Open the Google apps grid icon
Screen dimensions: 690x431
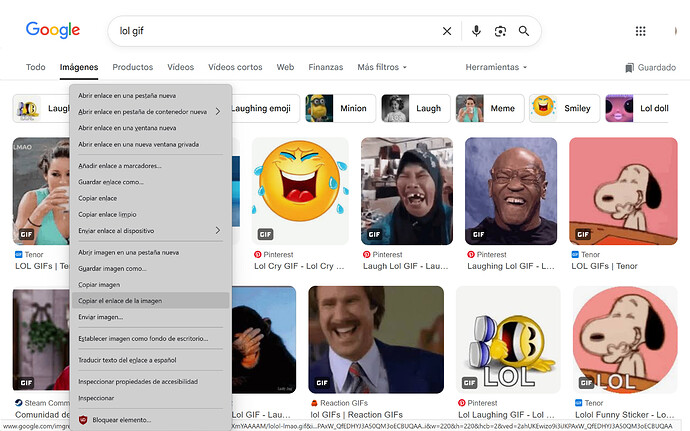pos(640,31)
